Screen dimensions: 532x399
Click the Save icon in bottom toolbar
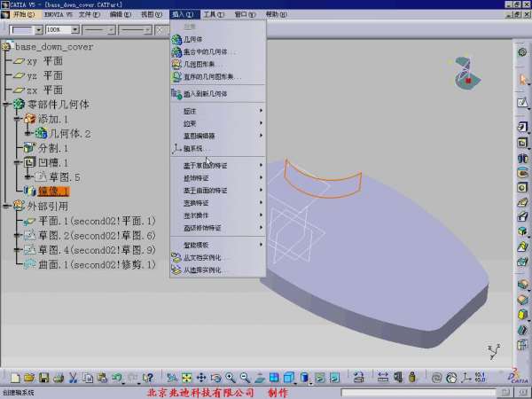pos(43,378)
